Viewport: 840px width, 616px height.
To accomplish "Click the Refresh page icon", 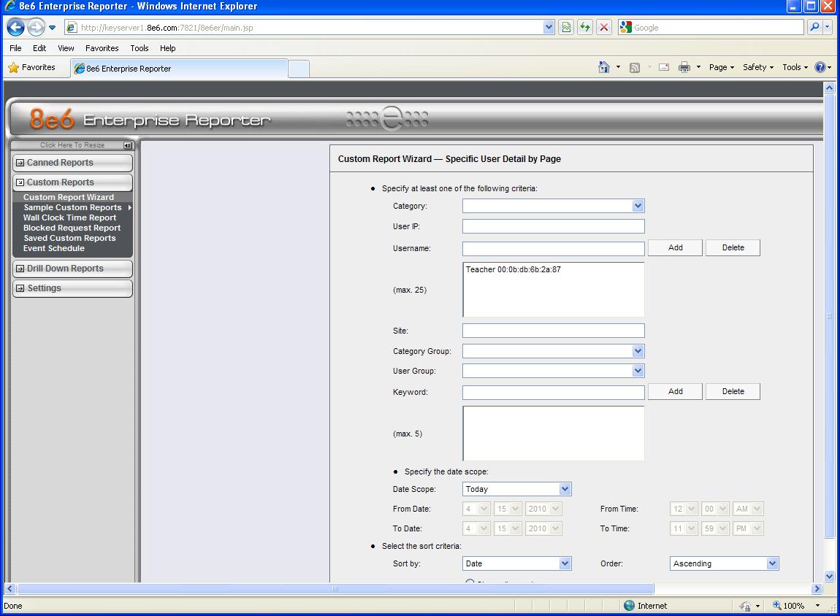I will click(585, 28).
